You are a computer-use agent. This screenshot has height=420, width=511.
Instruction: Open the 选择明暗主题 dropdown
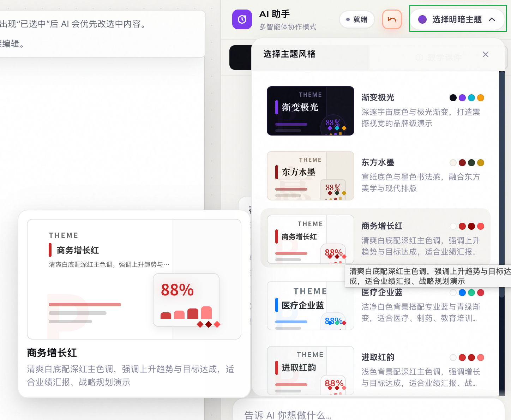458,19
